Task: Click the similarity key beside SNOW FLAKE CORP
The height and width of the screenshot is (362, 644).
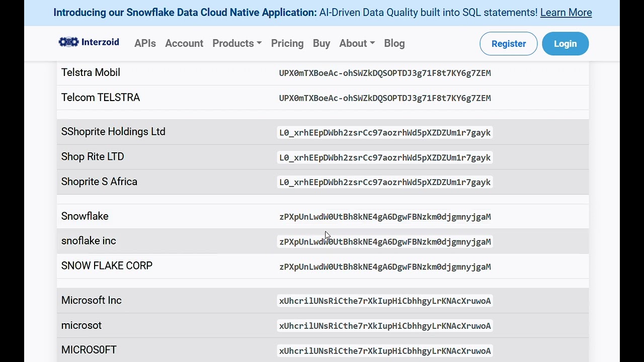Action: 385,267
